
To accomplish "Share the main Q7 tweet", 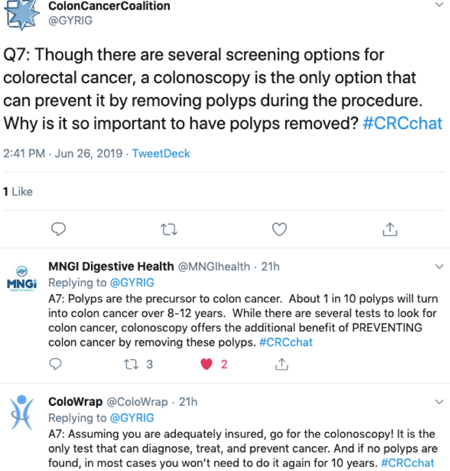I will pos(390,229).
